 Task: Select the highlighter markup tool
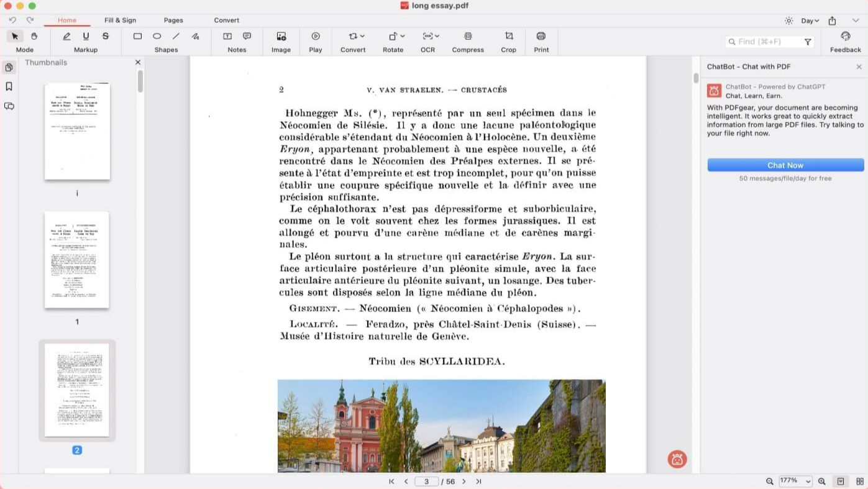[x=66, y=37]
